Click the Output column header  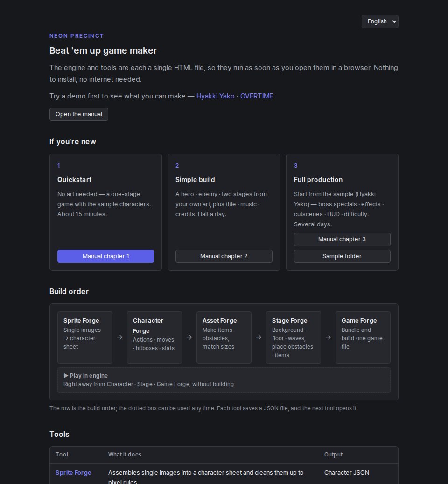tap(333, 455)
